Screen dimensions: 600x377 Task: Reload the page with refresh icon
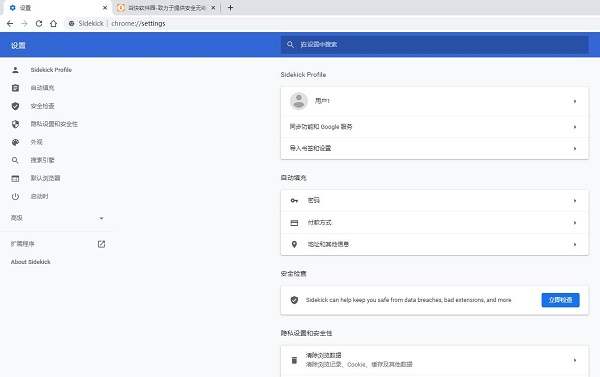point(39,23)
